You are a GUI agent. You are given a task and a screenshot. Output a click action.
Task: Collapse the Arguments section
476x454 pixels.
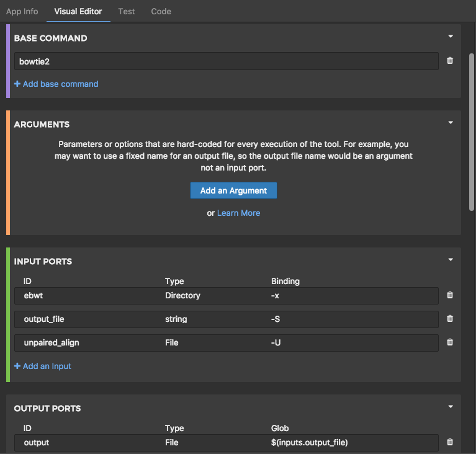click(x=451, y=123)
